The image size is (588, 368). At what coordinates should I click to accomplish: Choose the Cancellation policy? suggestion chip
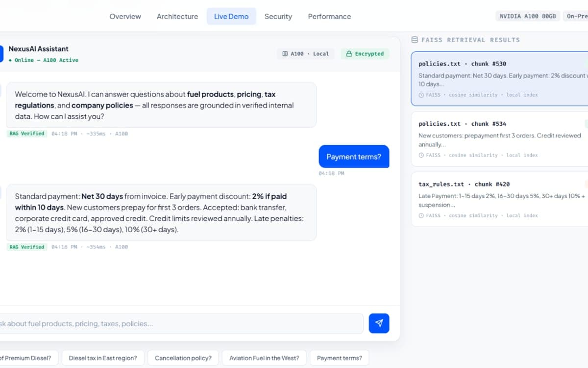pyautogui.click(x=183, y=358)
